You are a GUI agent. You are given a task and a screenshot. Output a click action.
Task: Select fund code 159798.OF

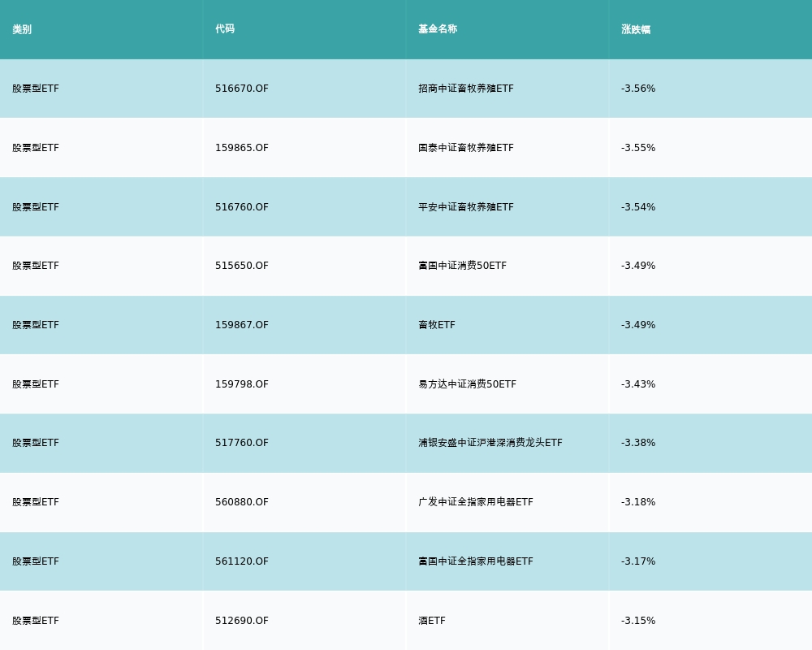click(242, 384)
